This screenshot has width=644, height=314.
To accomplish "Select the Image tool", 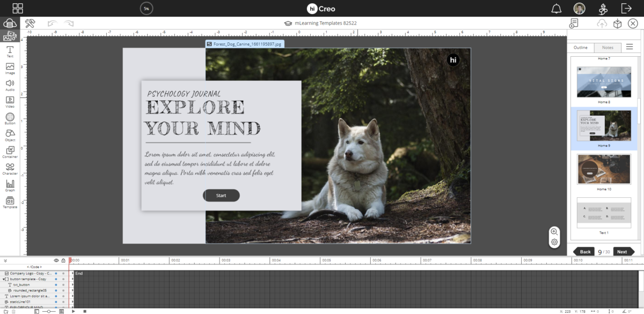I will click(10, 69).
